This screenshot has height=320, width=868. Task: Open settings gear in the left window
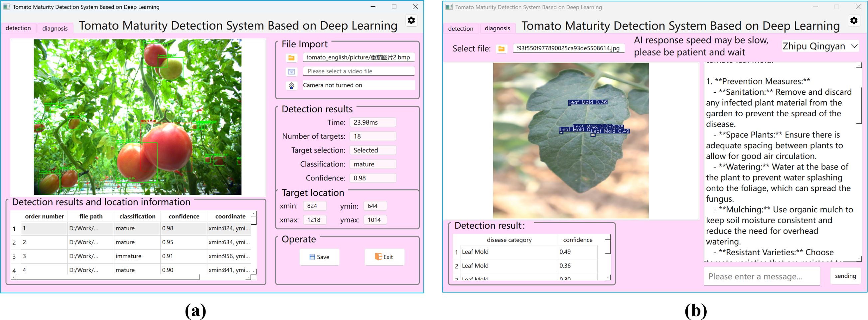pyautogui.click(x=411, y=20)
